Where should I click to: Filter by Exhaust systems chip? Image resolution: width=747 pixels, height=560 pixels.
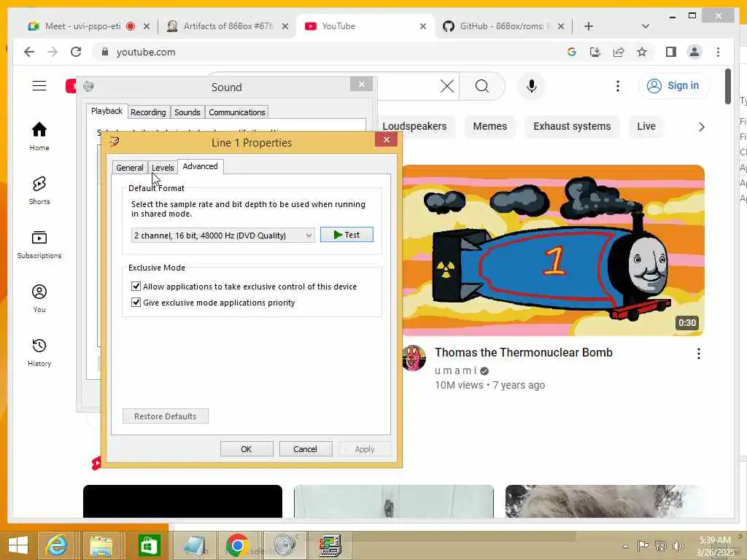pyautogui.click(x=572, y=126)
